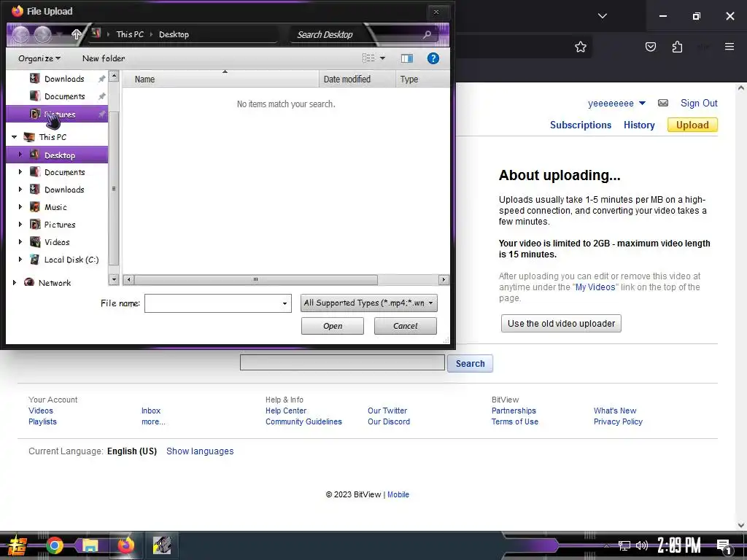Go up one folder level
This screenshot has height=560, width=747.
tap(76, 34)
